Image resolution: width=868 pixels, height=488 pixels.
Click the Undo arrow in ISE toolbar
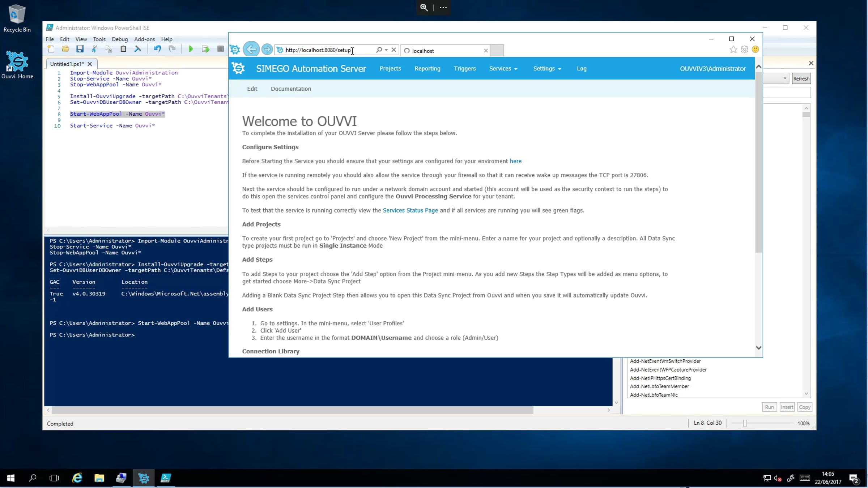[157, 49]
